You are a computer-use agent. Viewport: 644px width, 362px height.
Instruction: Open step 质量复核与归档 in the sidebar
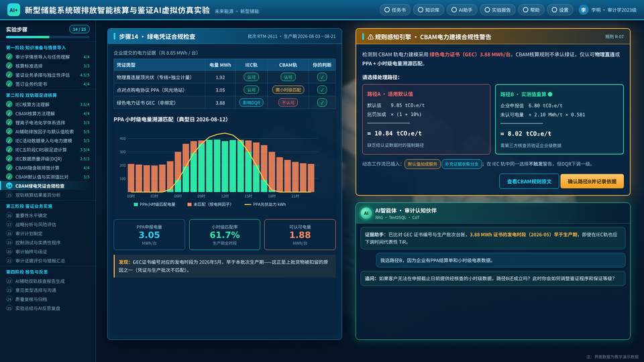(48, 299)
